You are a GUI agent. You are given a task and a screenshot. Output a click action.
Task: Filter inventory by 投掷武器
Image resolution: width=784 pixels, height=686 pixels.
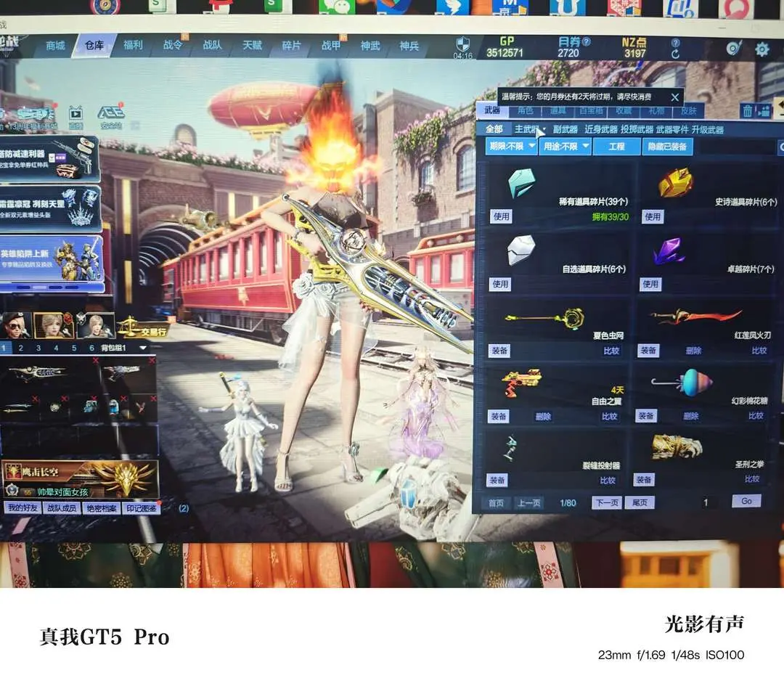click(x=637, y=129)
